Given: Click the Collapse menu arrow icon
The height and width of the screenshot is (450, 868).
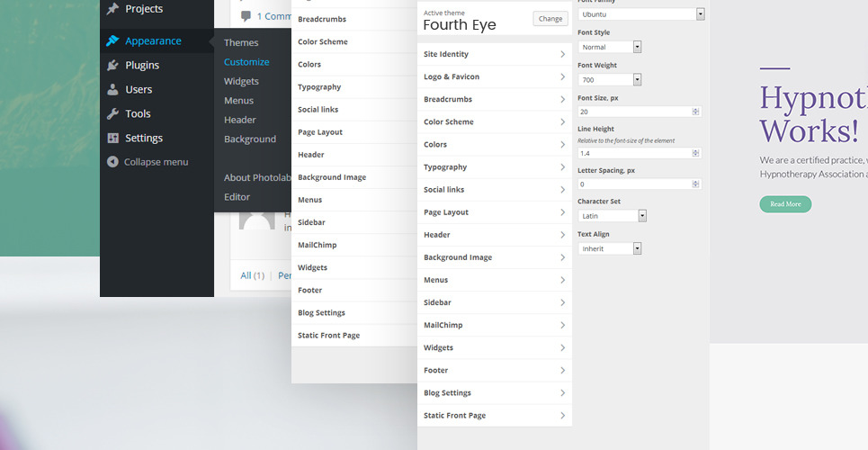Looking at the screenshot, I should pyautogui.click(x=112, y=162).
